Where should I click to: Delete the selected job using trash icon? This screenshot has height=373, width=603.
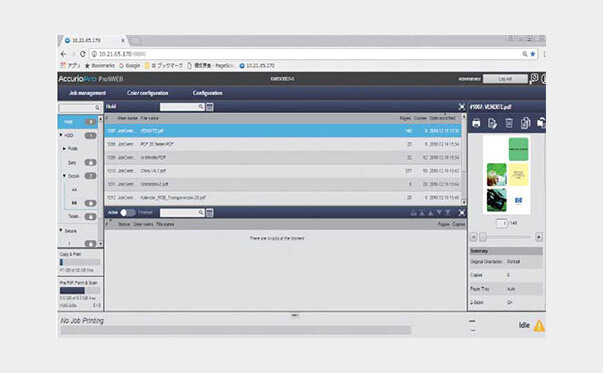click(x=509, y=123)
